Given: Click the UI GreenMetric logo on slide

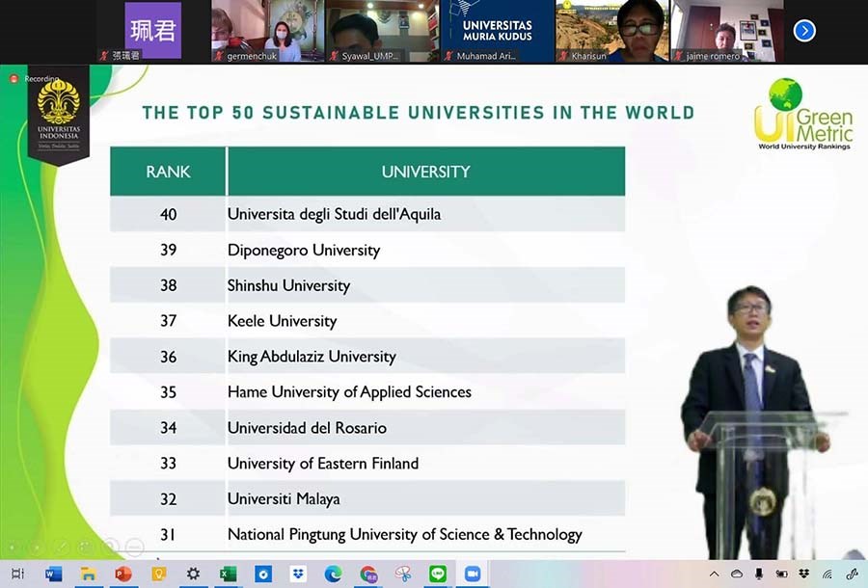Looking at the screenshot, I should pyautogui.click(x=803, y=115).
